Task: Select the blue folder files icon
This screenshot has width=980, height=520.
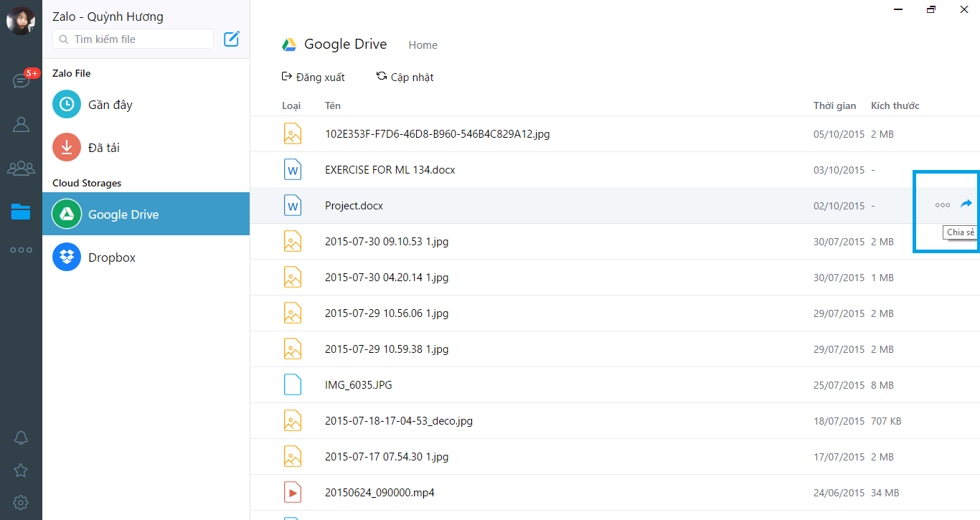Action: [21, 212]
